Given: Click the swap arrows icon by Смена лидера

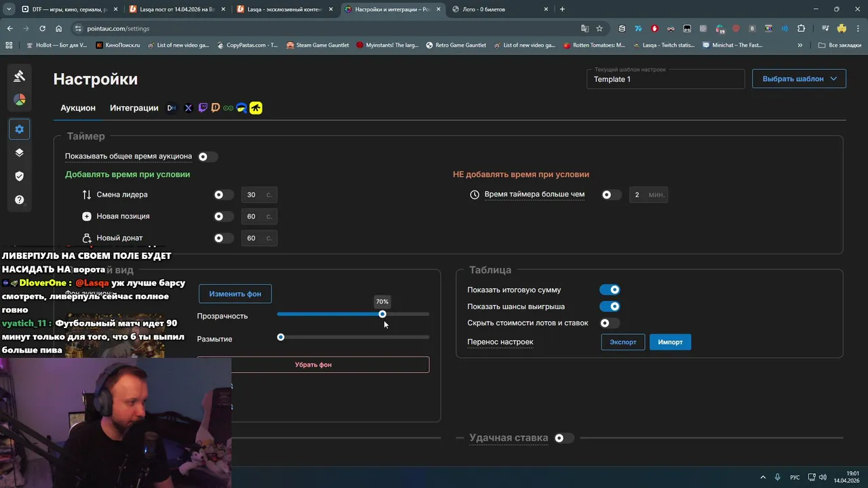Looking at the screenshot, I should [87, 195].
